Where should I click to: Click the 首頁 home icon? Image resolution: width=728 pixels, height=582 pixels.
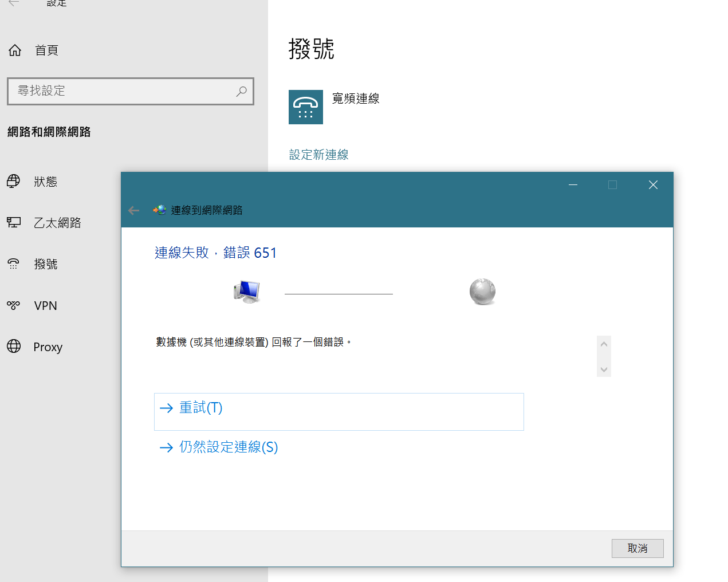14,50
